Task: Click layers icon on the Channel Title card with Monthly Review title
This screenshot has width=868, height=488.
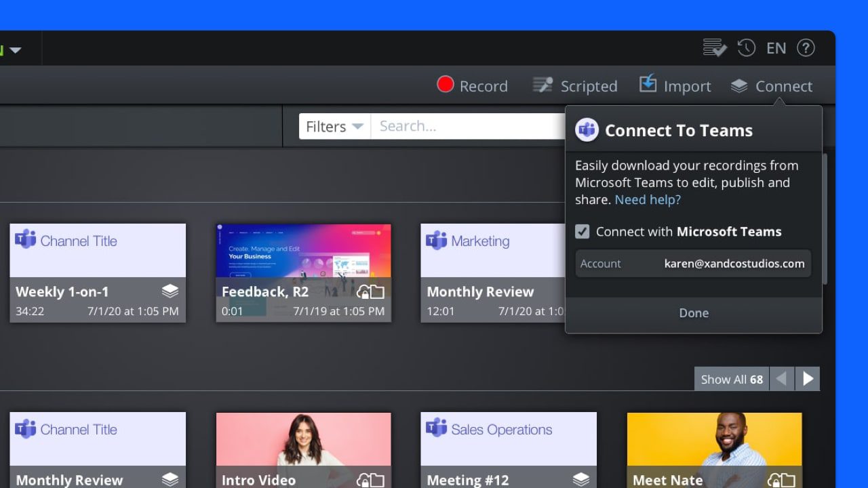Action: click(x=170, y=480)
